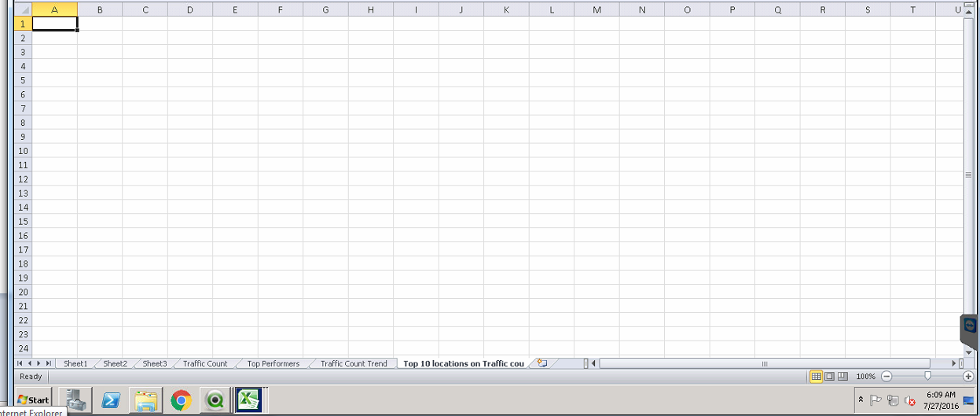Select row 5 header

[x=24, y=80]
